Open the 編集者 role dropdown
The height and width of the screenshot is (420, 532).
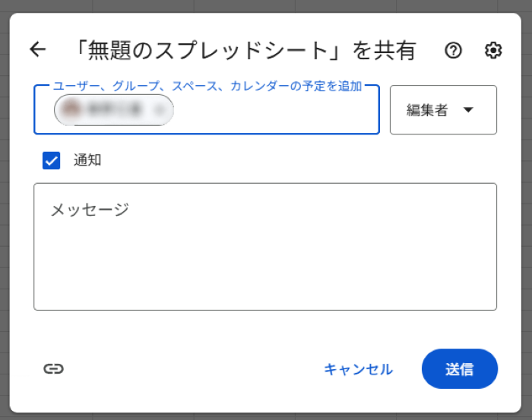click(442, 110)
